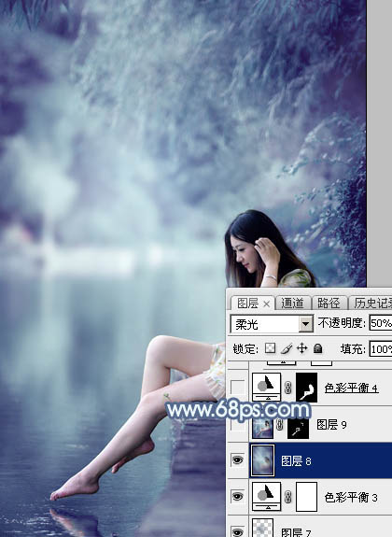Click the 填充 fill field showing 100%

(381, 349)
